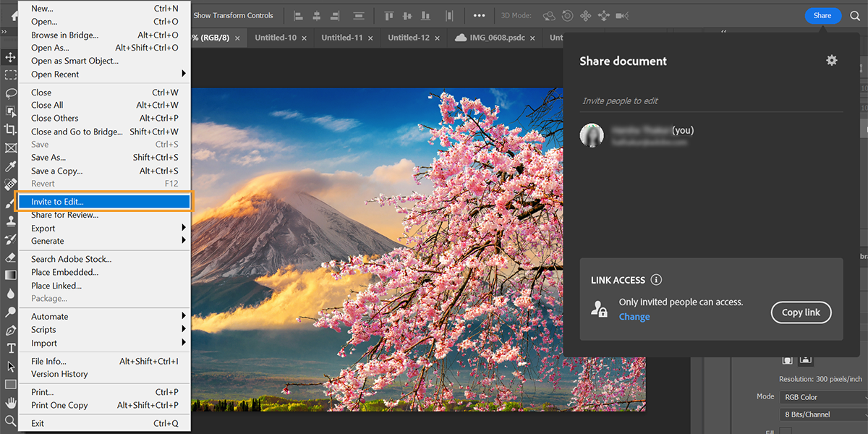Select the Move tool
The image size is (868, 434).
point(10,57)
